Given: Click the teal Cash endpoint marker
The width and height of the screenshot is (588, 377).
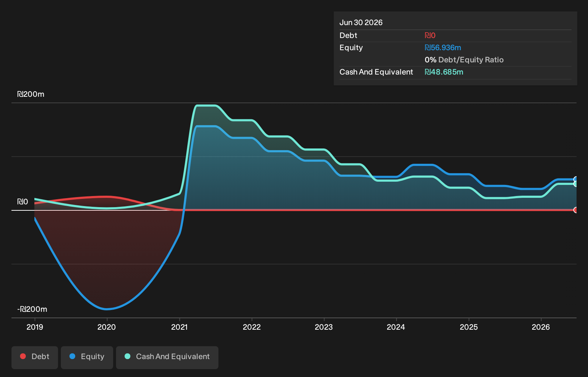Looking at the screenshot, I should click(x=576, y=184).
